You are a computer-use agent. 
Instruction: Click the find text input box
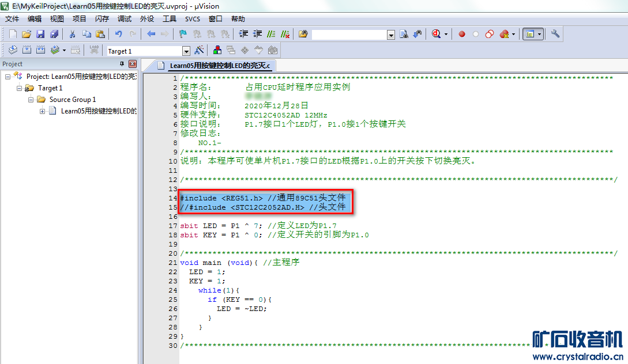pyautogui.click(x=349, y=35)
